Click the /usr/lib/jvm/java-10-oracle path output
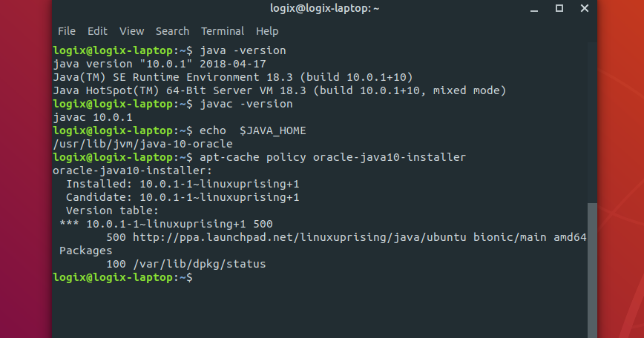Image resolution: width=644 pixels, height=338 pixels. pyautogui.click(x=142, y=144)
